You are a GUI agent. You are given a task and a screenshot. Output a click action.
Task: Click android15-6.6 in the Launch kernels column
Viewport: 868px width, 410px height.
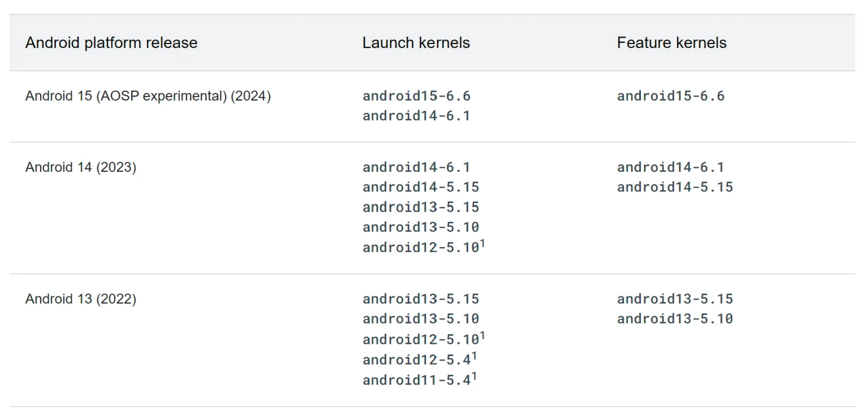pos(416,96)
